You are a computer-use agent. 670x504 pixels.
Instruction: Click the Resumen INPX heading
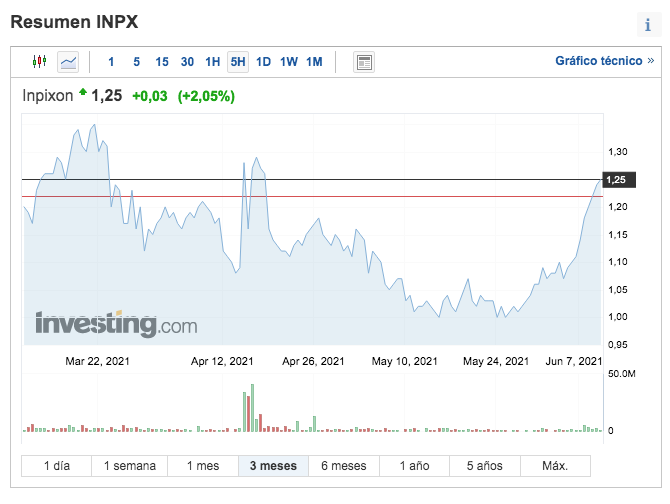(x=74, y=22)
